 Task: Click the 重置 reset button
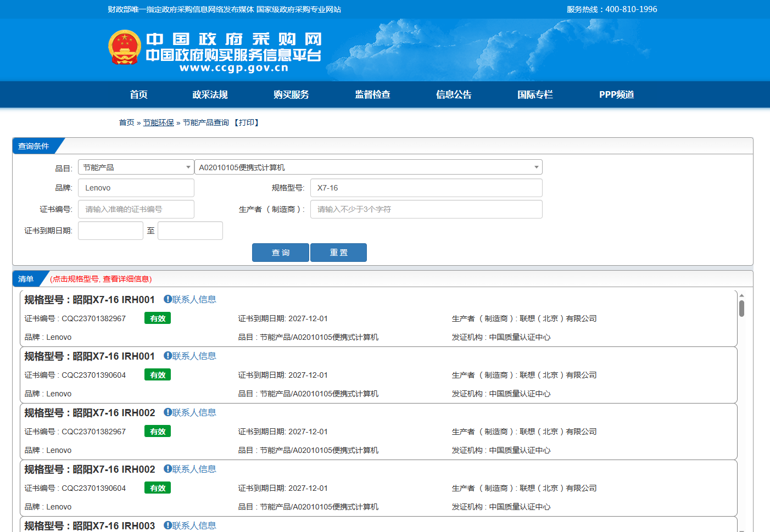(x=338, y=253)
